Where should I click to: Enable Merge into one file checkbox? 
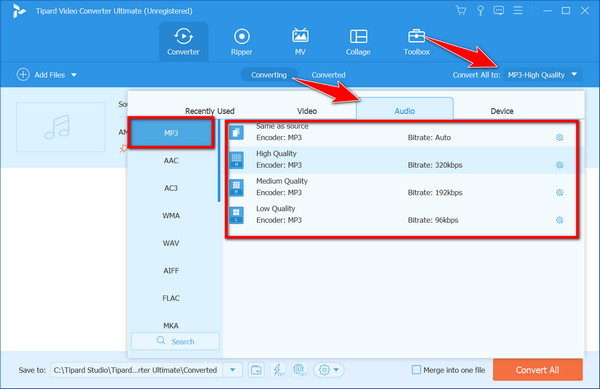(x=416, y=369)
